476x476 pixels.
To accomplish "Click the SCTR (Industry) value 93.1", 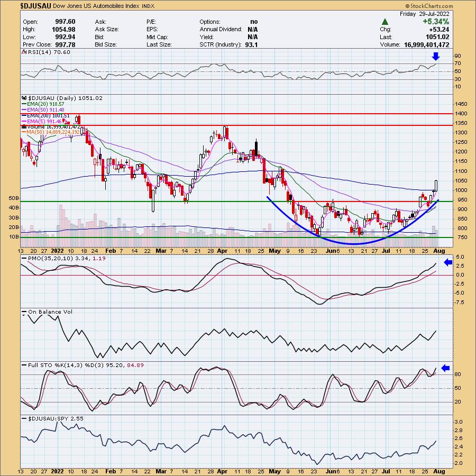I will click(251, 44).
